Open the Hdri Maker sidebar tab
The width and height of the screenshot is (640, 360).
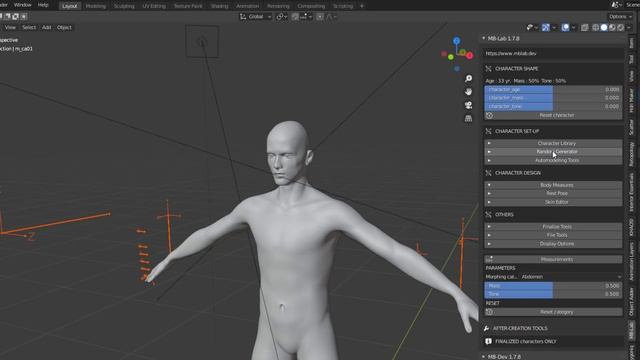631,100
